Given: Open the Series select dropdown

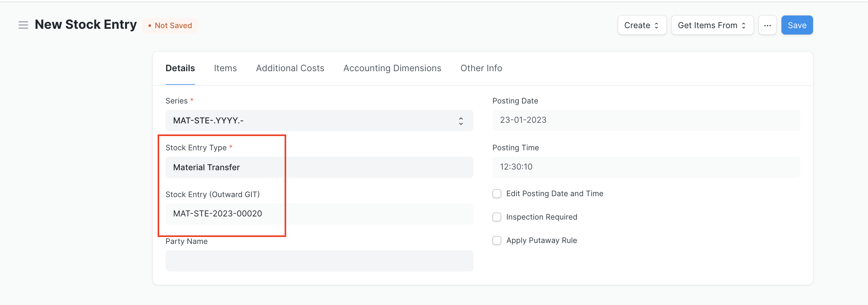Looking at the screenshot, I should pyautogui.click(x=319, y=121).
